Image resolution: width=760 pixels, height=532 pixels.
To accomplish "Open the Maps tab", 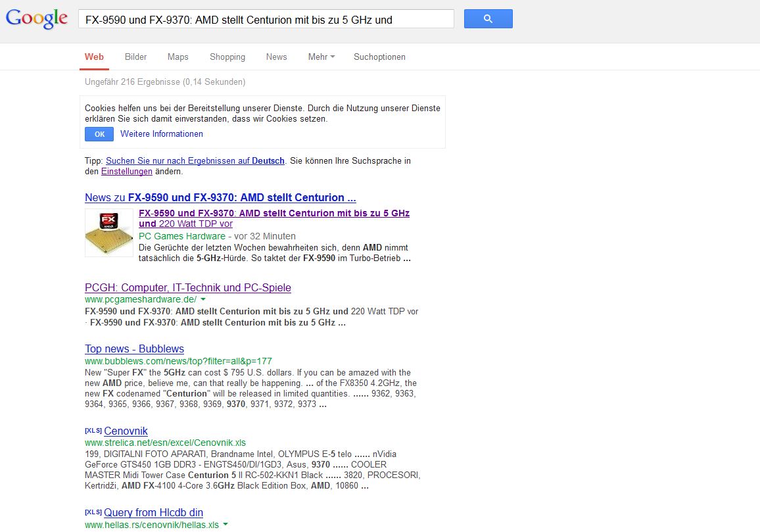I will tap(178, 57).
